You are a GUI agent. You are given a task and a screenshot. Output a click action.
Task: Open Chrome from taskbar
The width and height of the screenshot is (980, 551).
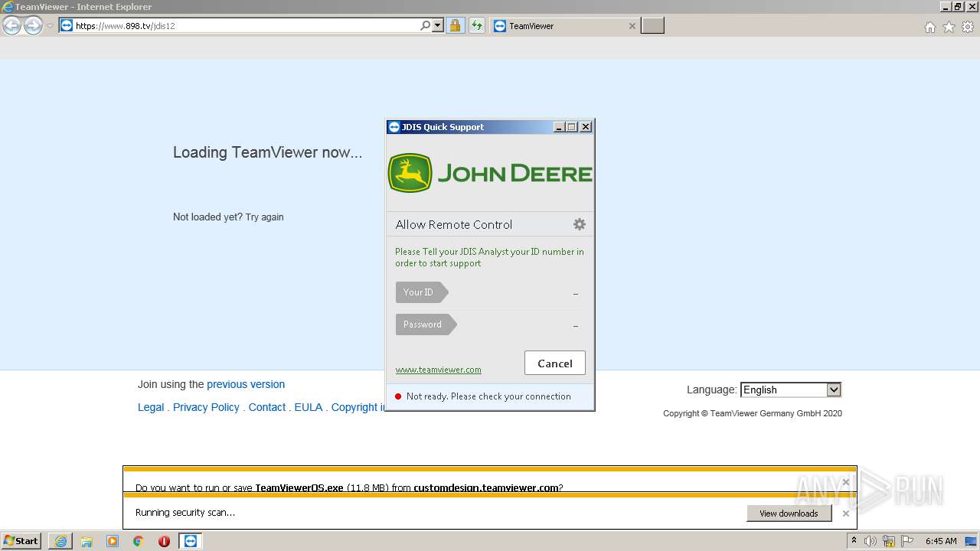pos(139,541)
